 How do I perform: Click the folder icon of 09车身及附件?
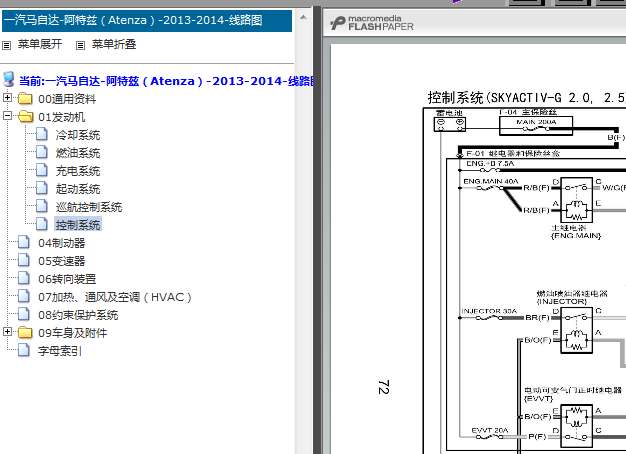coord(25,332)
